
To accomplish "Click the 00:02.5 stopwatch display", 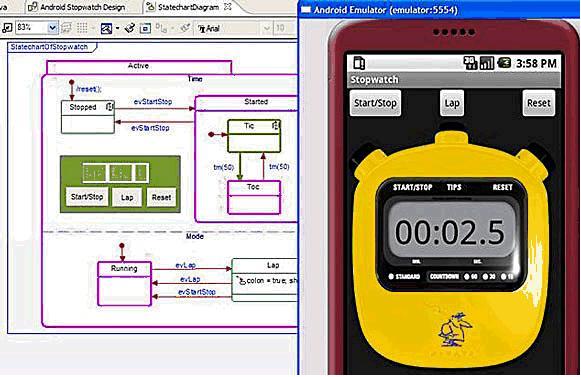I will [x=450, y=232].
